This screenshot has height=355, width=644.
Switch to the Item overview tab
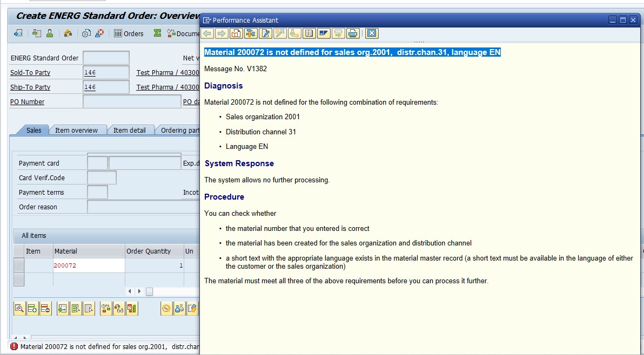[x=76, y=130]
